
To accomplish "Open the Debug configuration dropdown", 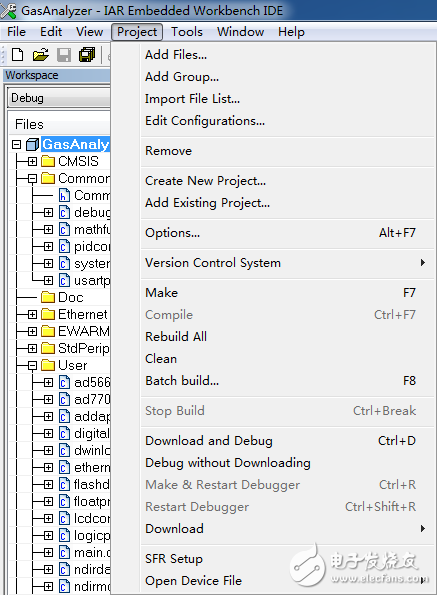I will click(x=59, y=98).
